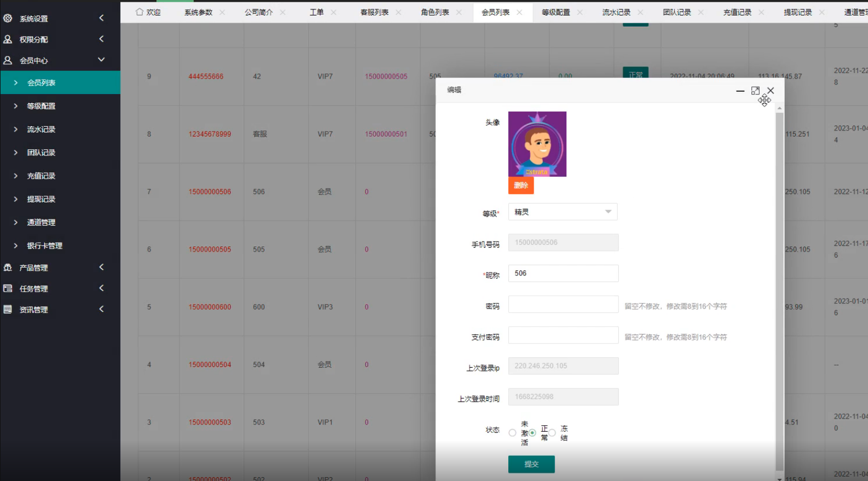Select the 正常 status radio button
Screen dimensions: 868x481
coord(532,433)
